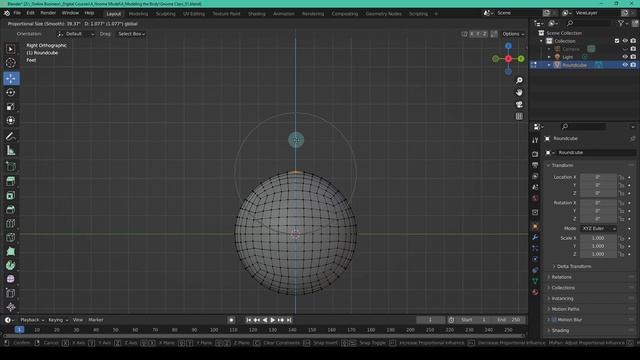Open the Render menu
Viewport: 640px width, 360px height.
click(48, 13)
